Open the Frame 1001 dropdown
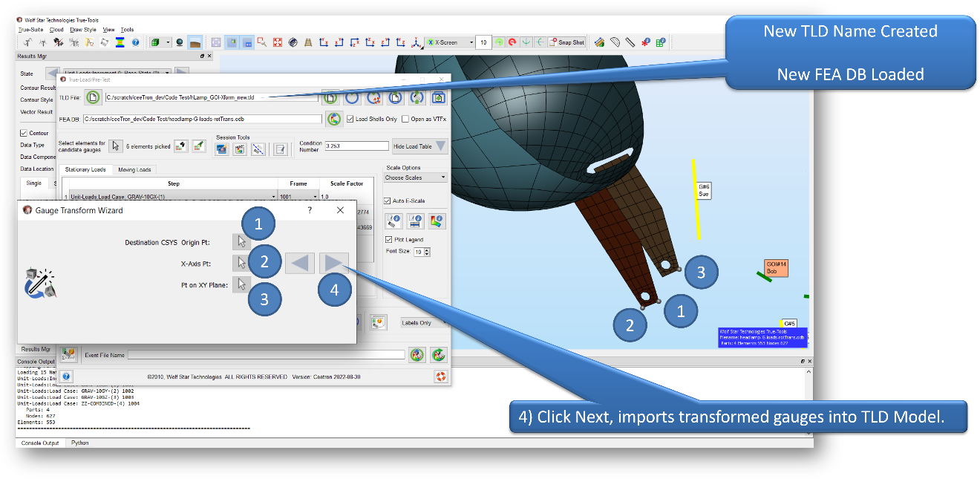The width and height of the screenshot is (980, 479). pos(299,197)
